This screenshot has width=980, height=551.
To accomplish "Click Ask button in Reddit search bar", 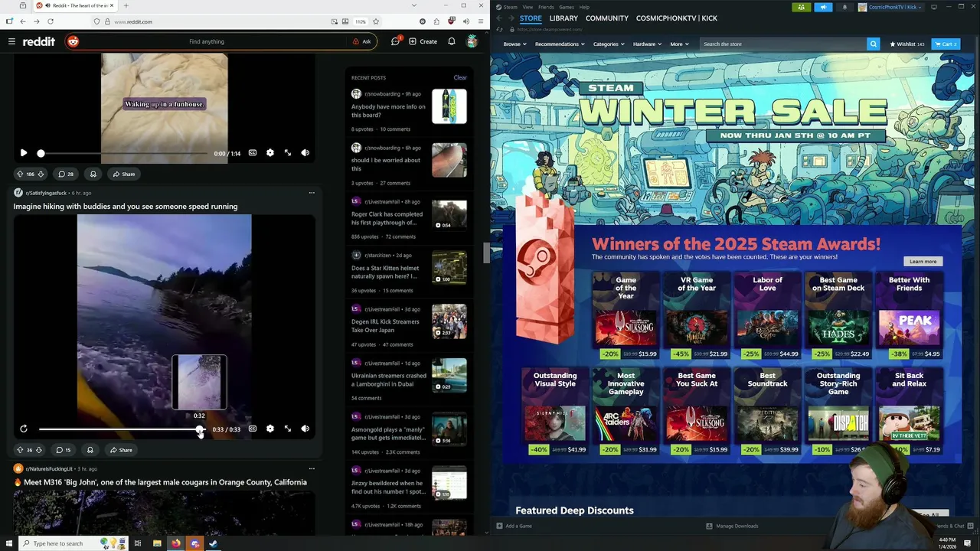I will point(362,41).
